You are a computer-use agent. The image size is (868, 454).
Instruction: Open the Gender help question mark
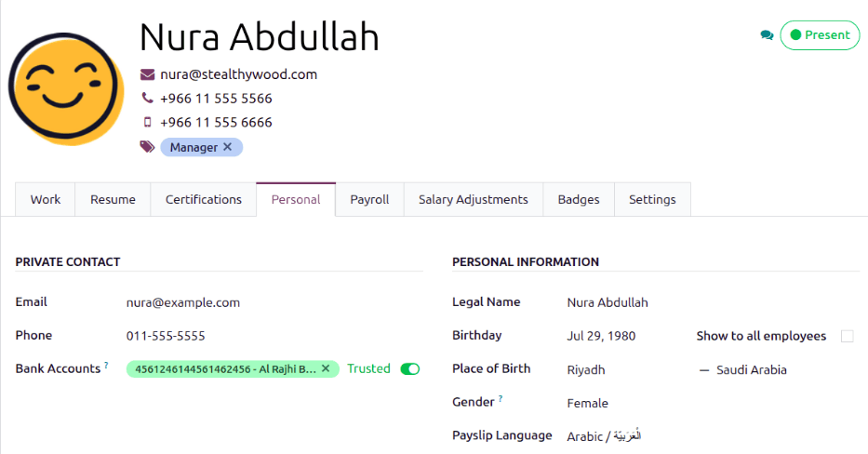(501, 398)
